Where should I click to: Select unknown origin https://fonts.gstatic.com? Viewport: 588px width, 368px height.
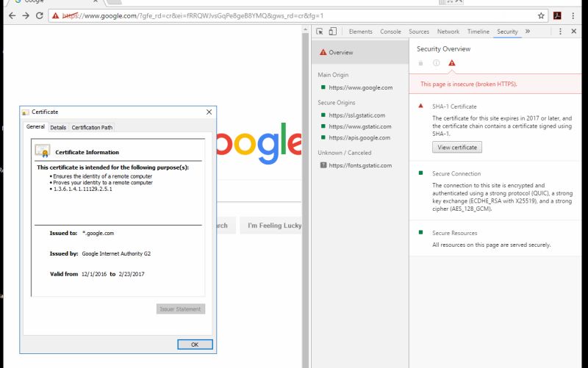360,166
